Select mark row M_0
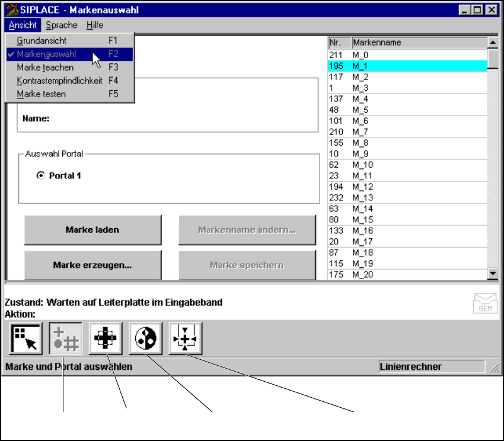The image size is (504, 441). point(407,55)
